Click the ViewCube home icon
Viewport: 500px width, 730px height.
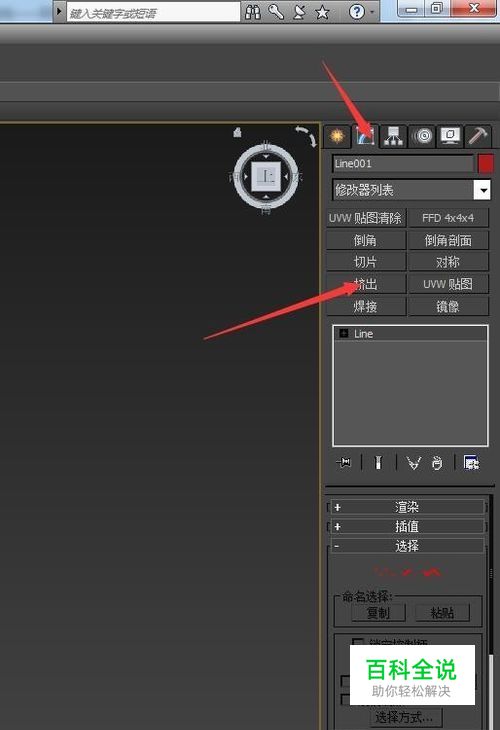coord(237,133)
